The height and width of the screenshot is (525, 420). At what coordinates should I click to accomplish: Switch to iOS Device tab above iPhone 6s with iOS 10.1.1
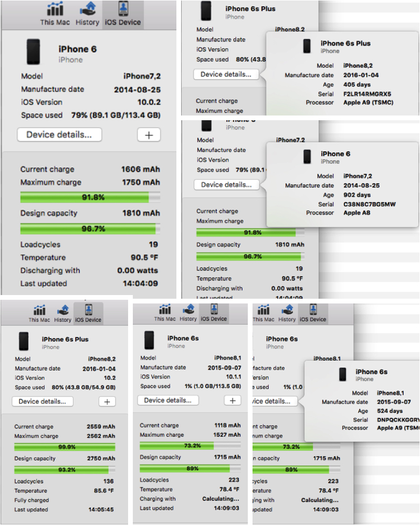coord(214,312)
